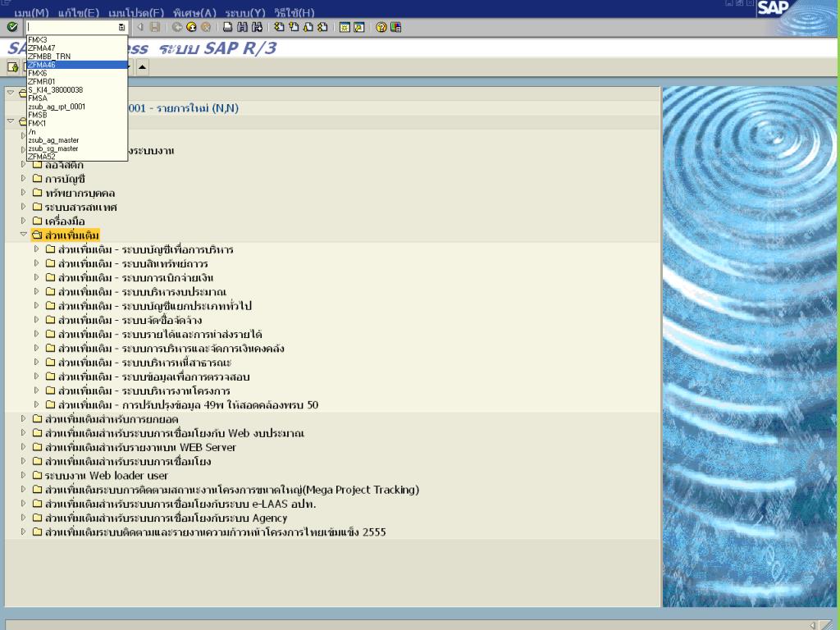Open the พิเศษ(A) menu

click(x=194, y=12)
